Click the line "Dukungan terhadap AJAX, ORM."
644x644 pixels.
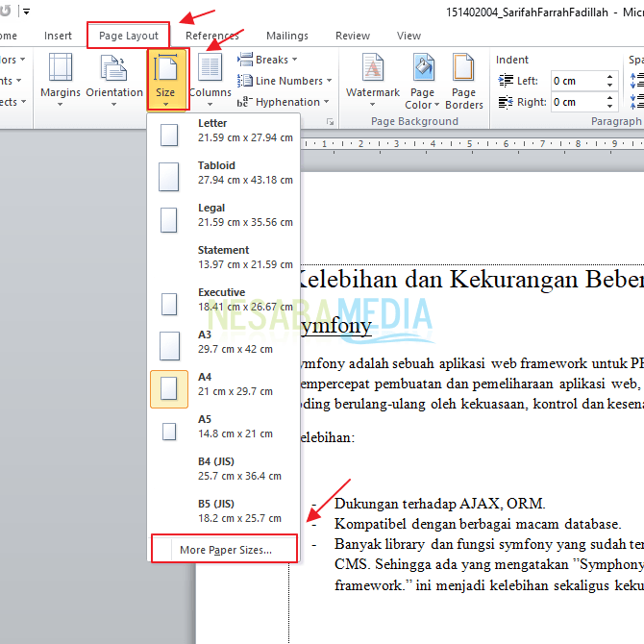click(439, 504)
